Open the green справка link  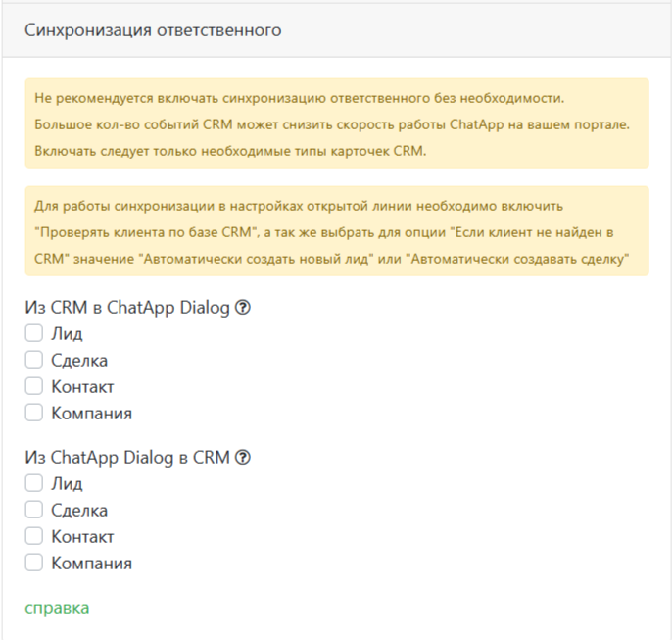coord(57,608)
